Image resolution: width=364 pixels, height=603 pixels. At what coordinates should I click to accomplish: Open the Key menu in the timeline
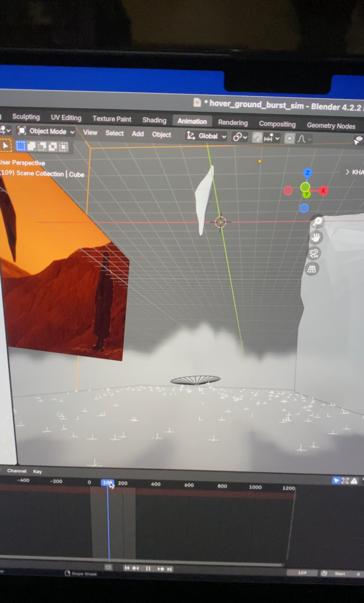37,471
